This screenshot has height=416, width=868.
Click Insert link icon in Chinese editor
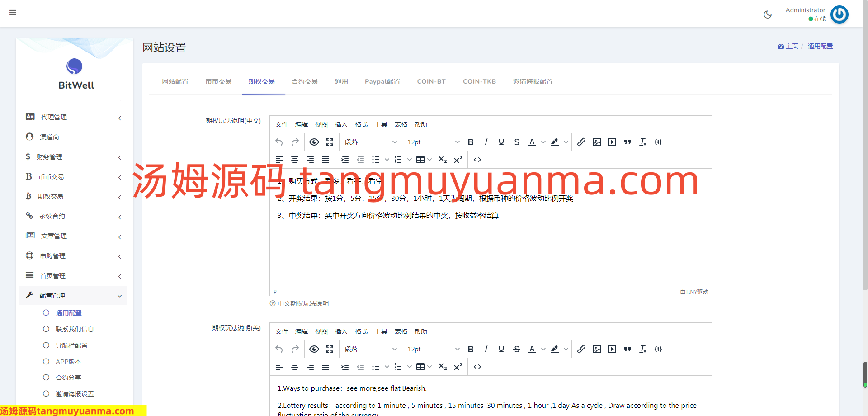(581, 142)
